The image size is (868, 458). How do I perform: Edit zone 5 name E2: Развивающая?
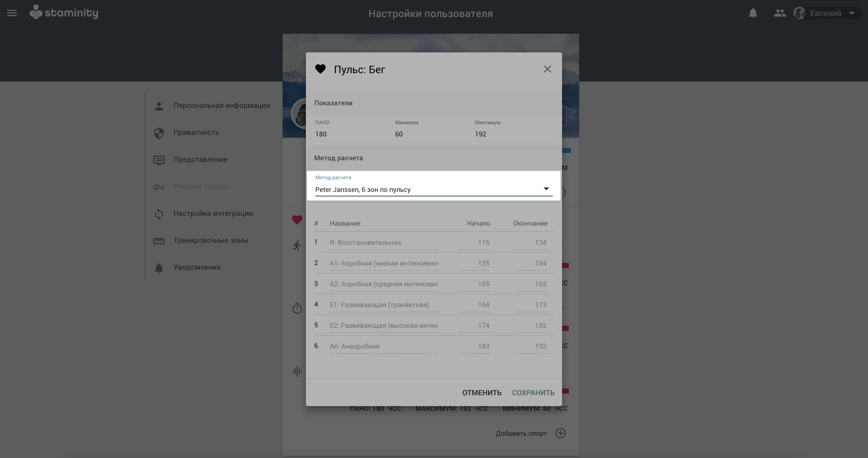(x=384, y=326)
